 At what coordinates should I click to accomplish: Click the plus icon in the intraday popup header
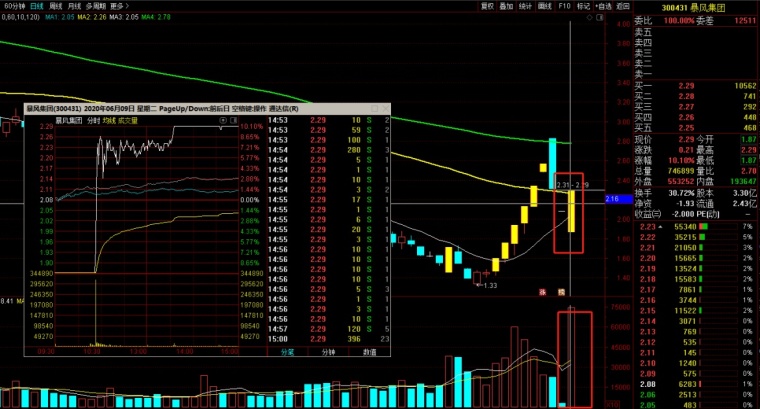223,120
